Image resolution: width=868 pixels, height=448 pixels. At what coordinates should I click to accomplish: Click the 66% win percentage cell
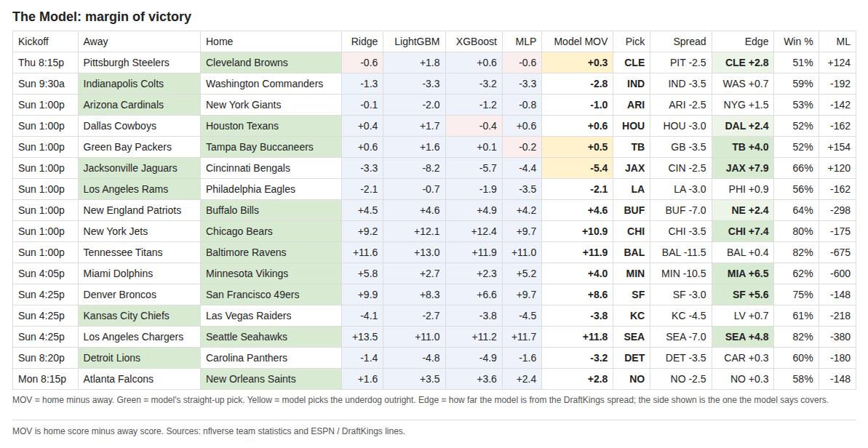(797, 168)
